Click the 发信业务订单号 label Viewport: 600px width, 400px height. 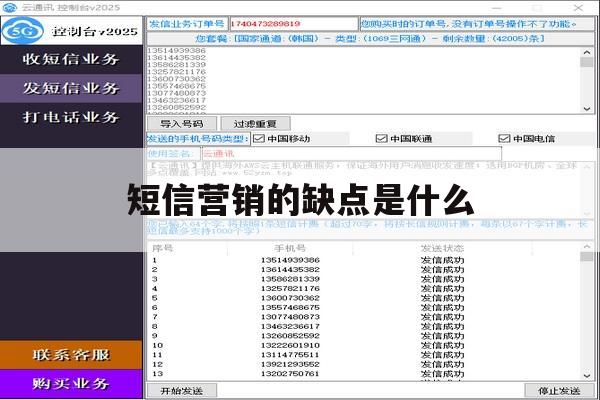tap(187, 24)
